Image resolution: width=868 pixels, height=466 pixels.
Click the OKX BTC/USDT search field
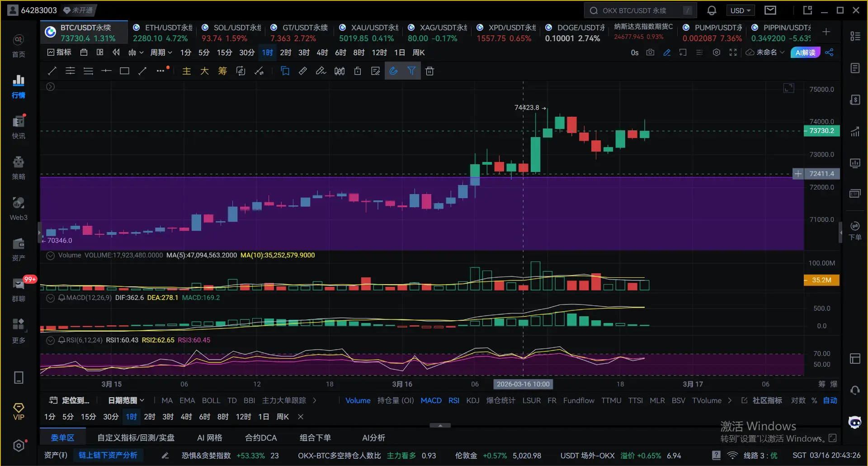[640, 10]
